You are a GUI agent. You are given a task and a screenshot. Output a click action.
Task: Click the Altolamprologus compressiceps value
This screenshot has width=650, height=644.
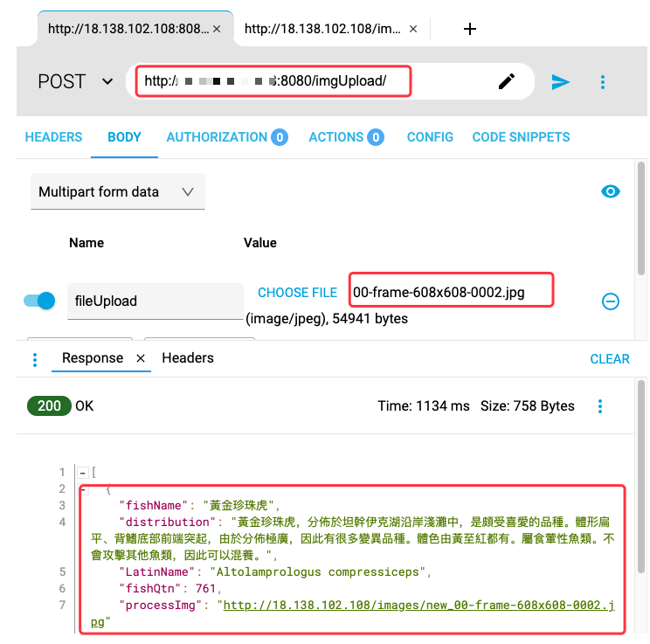click(317, 571)
